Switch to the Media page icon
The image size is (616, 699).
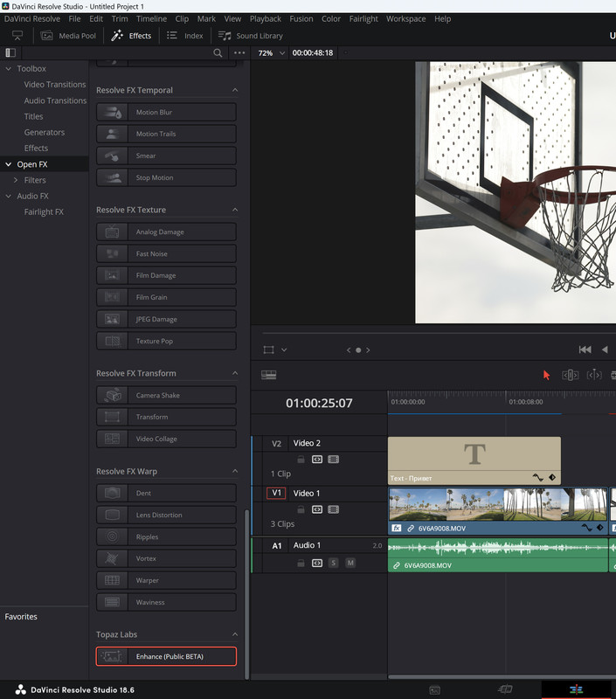[434, 690]
